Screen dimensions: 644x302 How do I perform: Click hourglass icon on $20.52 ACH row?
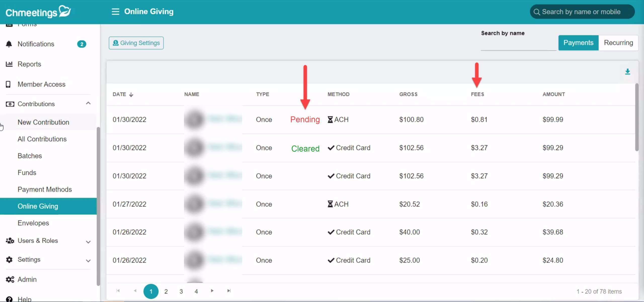(x=330, y=204)
